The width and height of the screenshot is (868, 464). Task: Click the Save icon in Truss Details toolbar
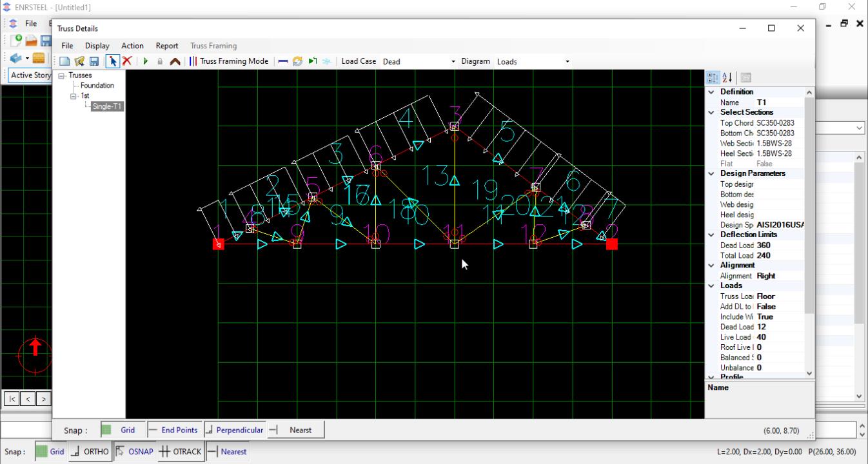click(94, 61)
